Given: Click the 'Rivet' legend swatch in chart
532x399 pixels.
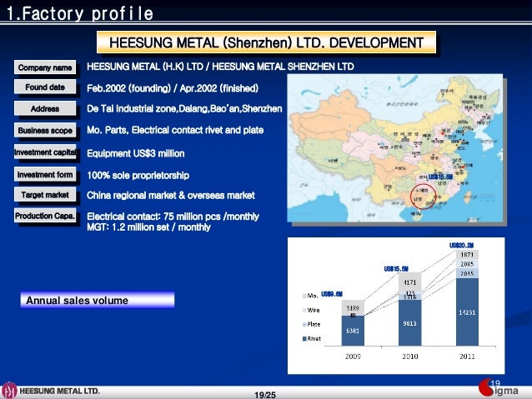Looking at the screenshot, I should click(304, 339).
